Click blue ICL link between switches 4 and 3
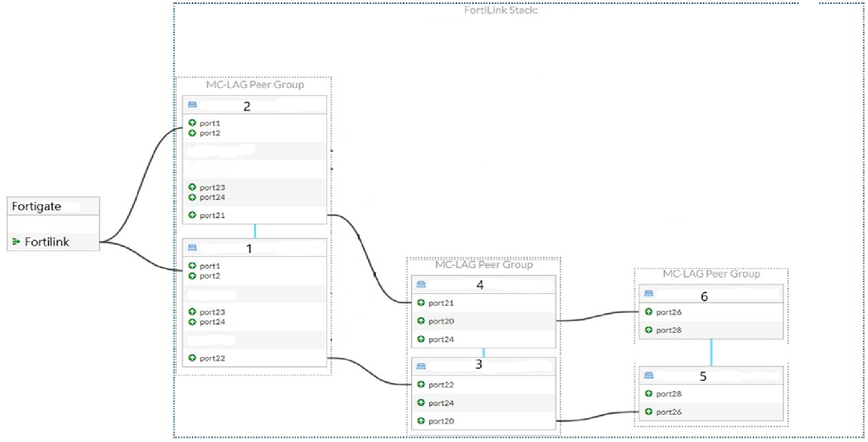This screenshot has height=442, width=868. pos(483,353)
